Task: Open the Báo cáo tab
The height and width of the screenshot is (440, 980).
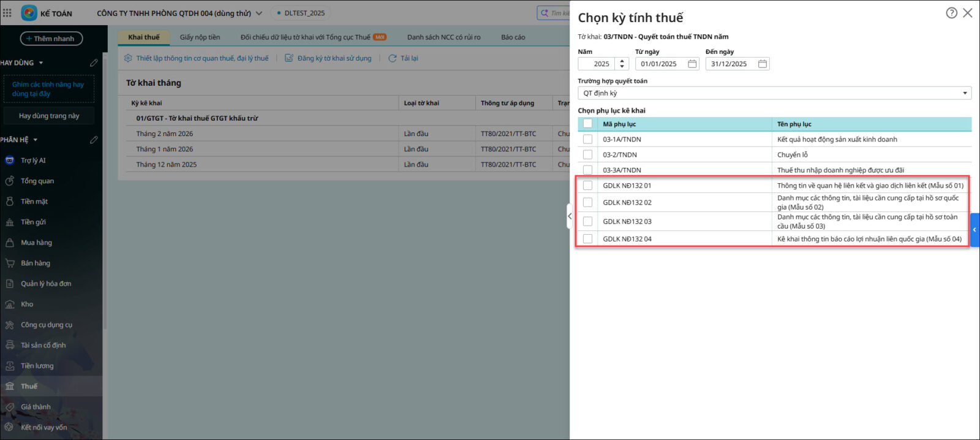Action: [x=513, y=37]
